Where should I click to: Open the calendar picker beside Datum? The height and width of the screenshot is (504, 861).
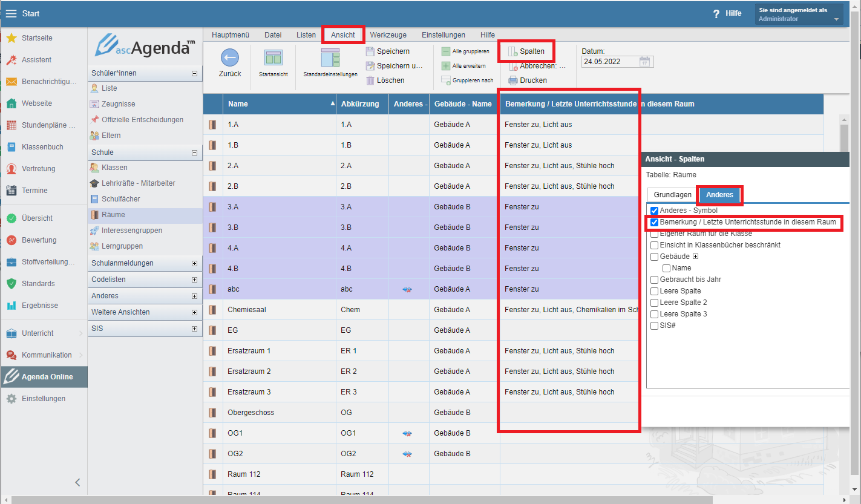[645, 62]
